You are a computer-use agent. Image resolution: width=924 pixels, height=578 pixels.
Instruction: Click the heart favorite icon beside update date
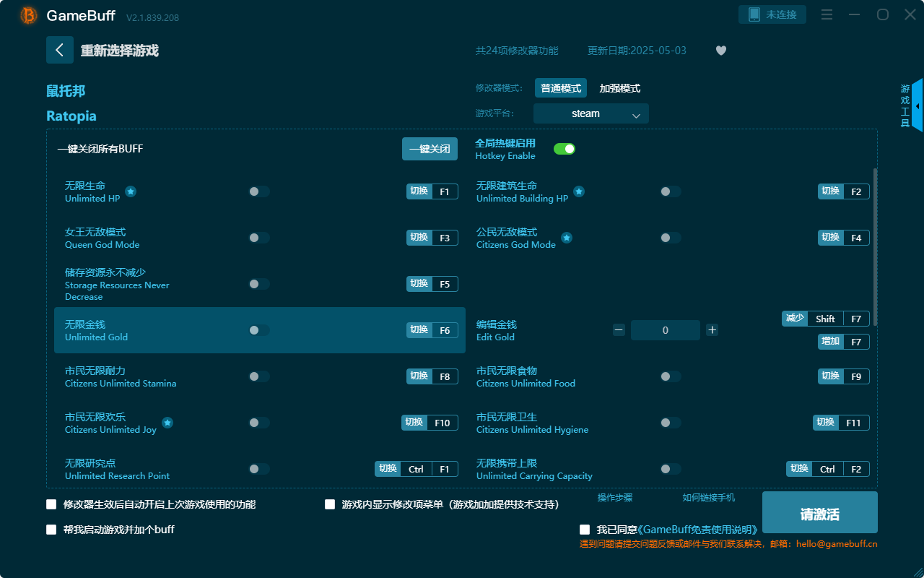coord(720,51)
